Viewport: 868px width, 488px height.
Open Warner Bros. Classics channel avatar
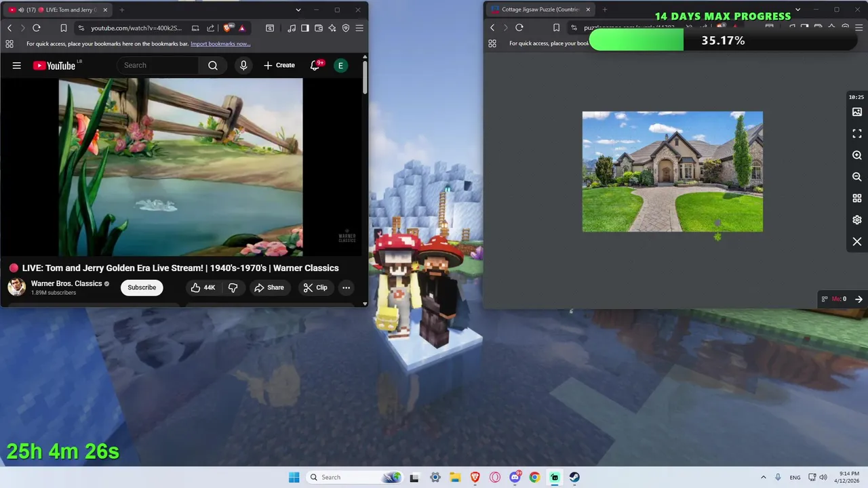[17, 287]
